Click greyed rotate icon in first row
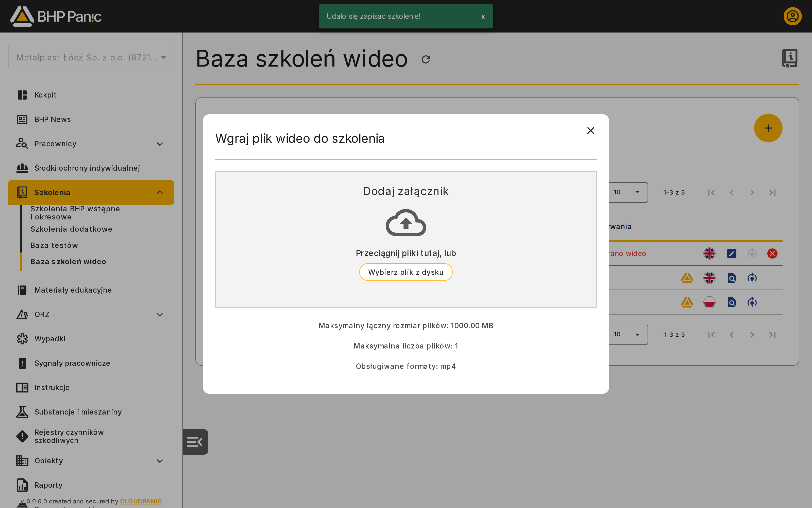 [x=752, y=253]
